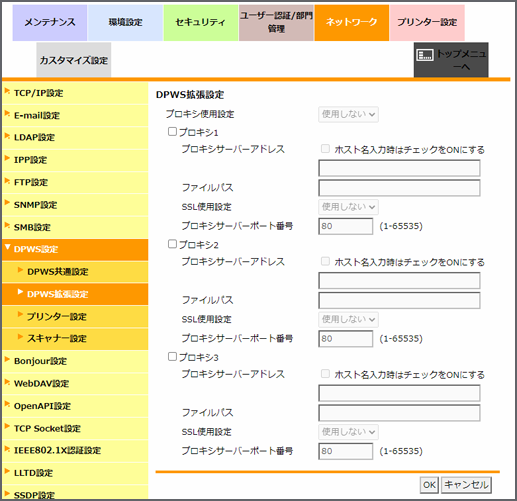The width and height of the screenshot is (517, 501).
Task: Open DPWS共通設定 submenu item
Action: tap(75, 272)
